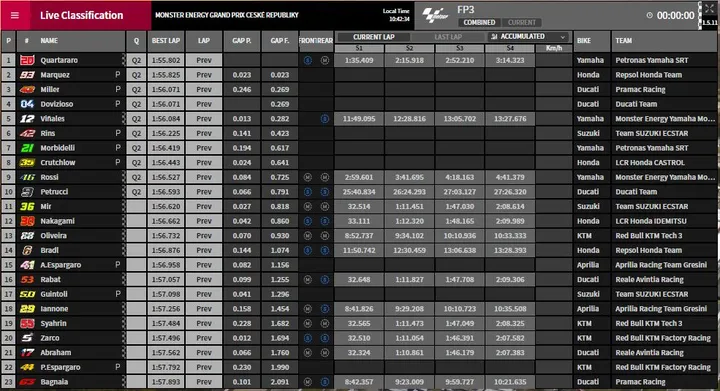The image size is (720, 391).
Task: Click Zarco's front tyre icon
Action: pyautogui.click(x=308, y=338)
